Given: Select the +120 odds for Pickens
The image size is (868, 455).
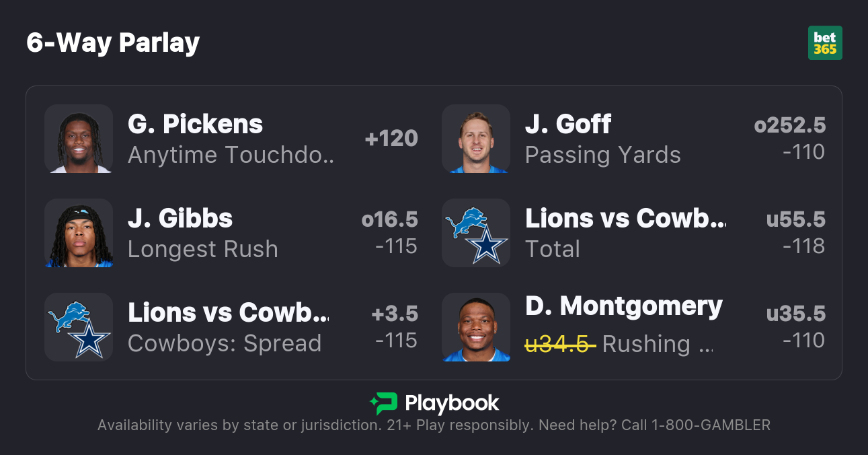Looking at the screenshot, I should (391, 139).
